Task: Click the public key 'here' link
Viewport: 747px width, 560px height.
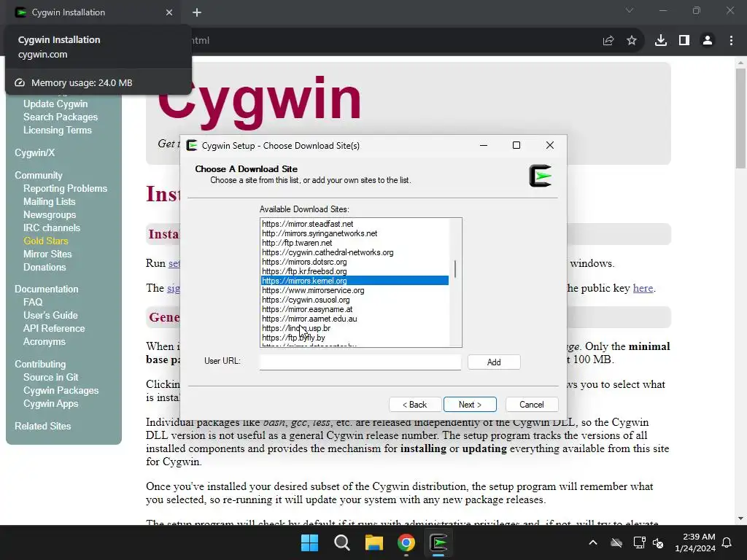Action: pyautogui.click(x=643, y=288)
